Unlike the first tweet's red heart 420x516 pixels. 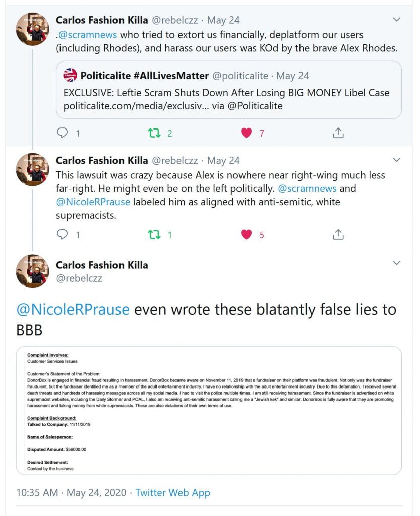(247, 133)
